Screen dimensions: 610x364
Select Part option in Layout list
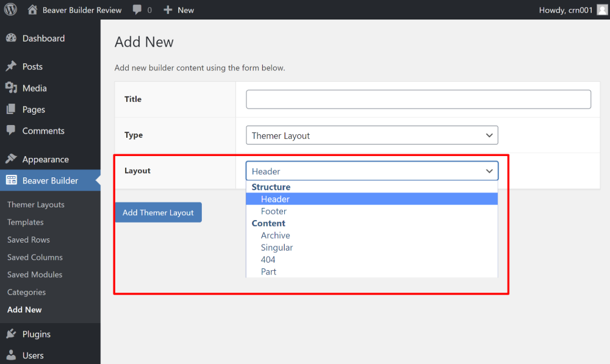(372, 271)
